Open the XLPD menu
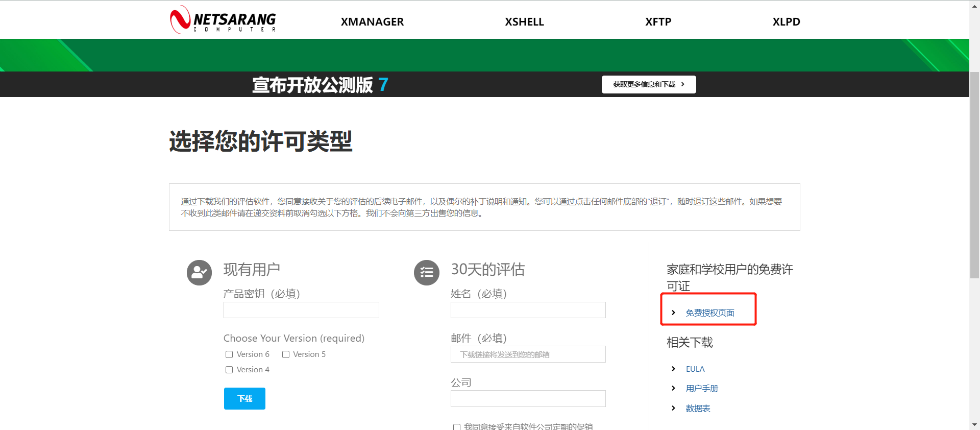 click(786, 22)
